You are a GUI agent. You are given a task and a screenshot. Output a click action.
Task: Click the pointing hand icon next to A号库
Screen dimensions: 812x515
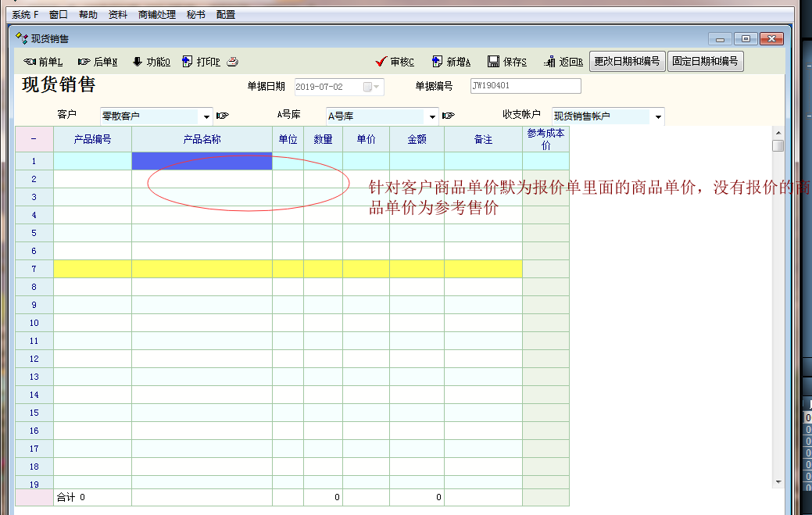pos(449,116)
